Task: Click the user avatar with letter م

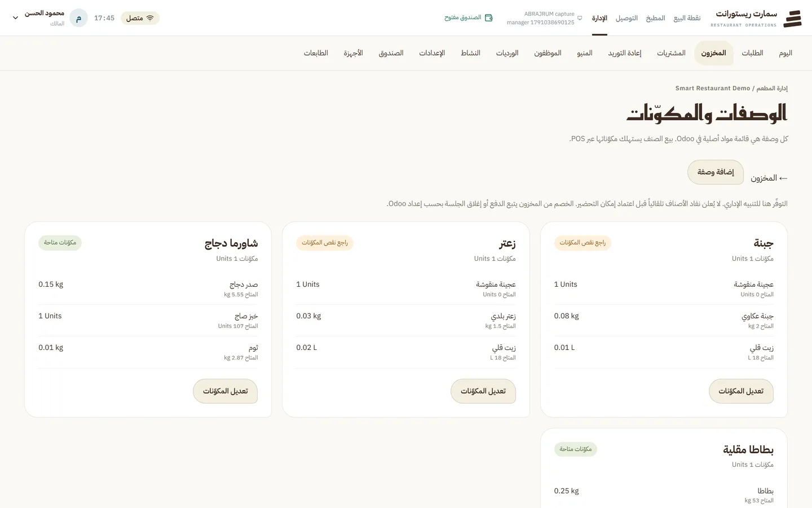Action: (78, 18)
